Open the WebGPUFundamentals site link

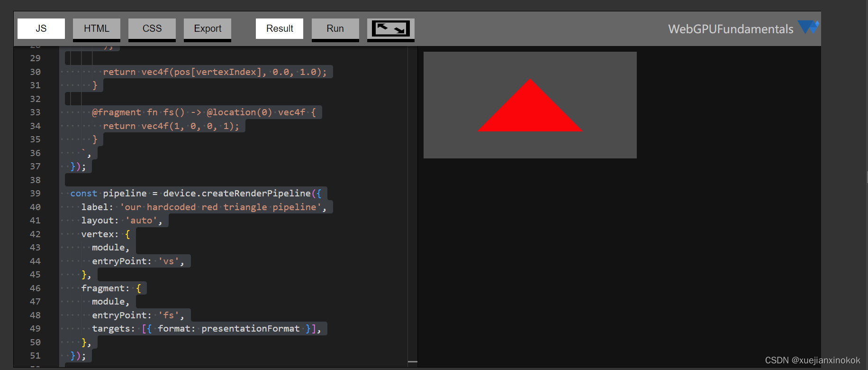click(x=731, y=29)
